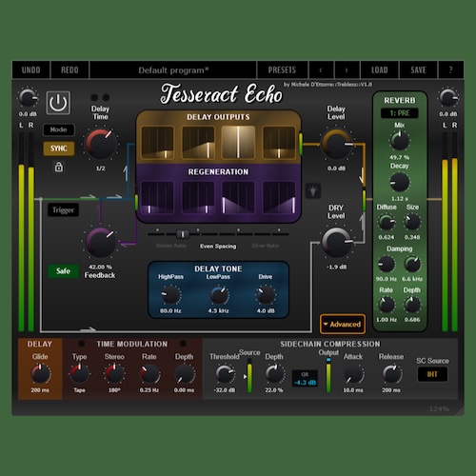Click the Feedback knob
Viewport: 476px width, 476px height.
click(101, 243)
